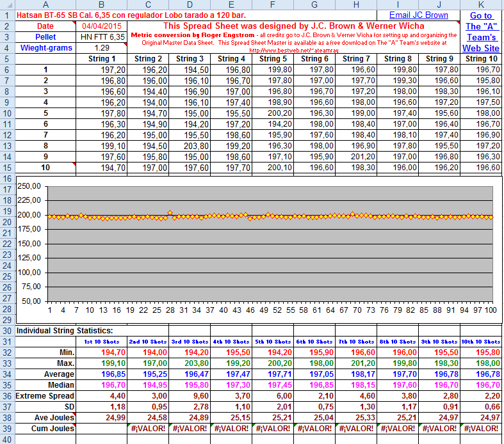This screenshot has width=504, height=444.
Task: Click the select-all corner of the grid
Action: coord(7,4)
